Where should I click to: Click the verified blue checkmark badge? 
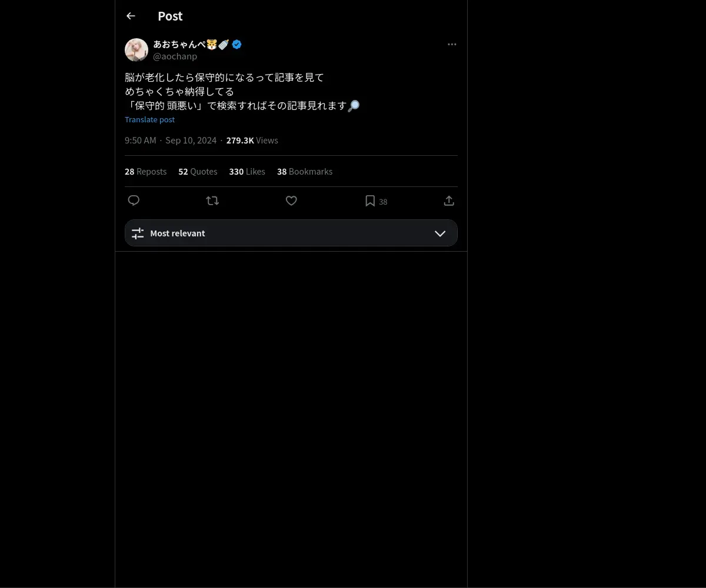click(237, 44)
